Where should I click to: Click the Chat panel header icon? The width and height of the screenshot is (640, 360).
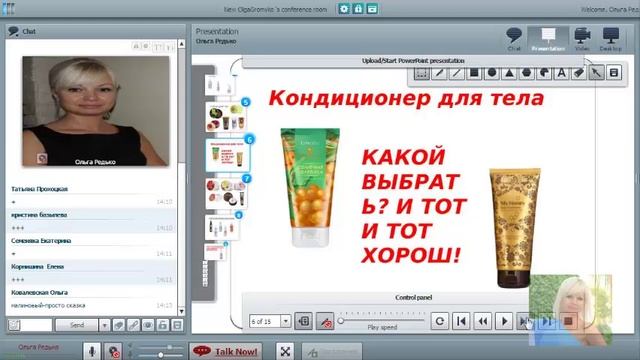click(13, 31)
